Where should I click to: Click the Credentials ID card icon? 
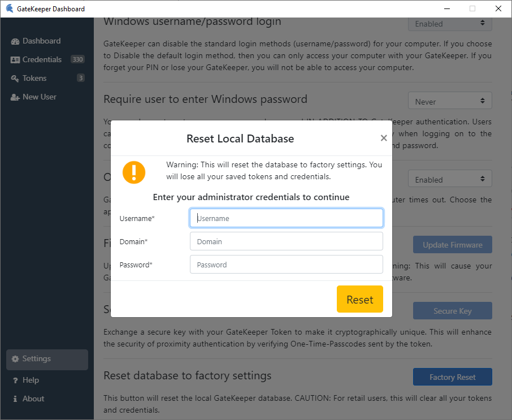click(x=15, y=60)
